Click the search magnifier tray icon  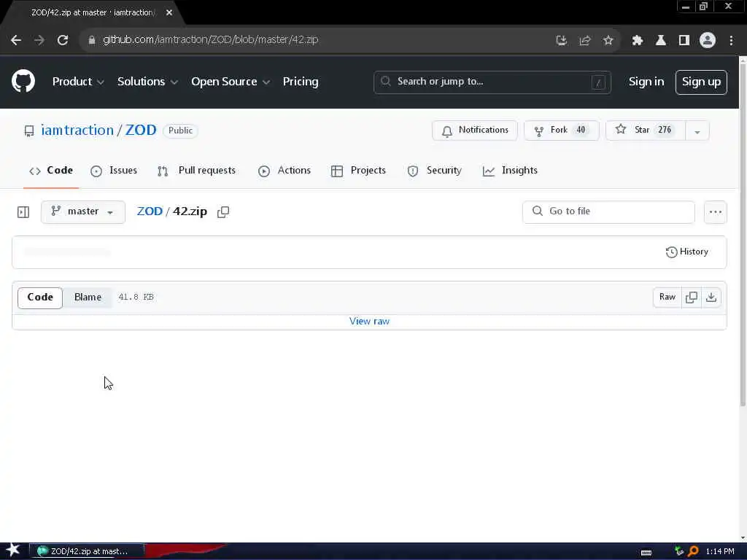[693, 551]
